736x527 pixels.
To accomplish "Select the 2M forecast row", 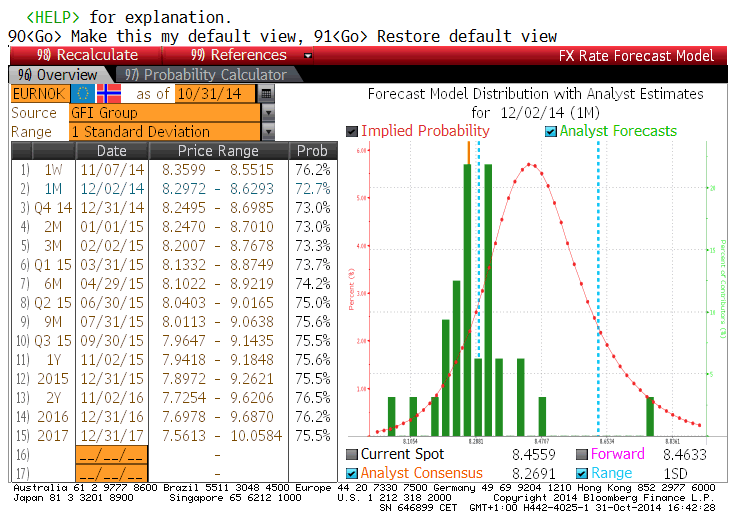I will point(174,227).
